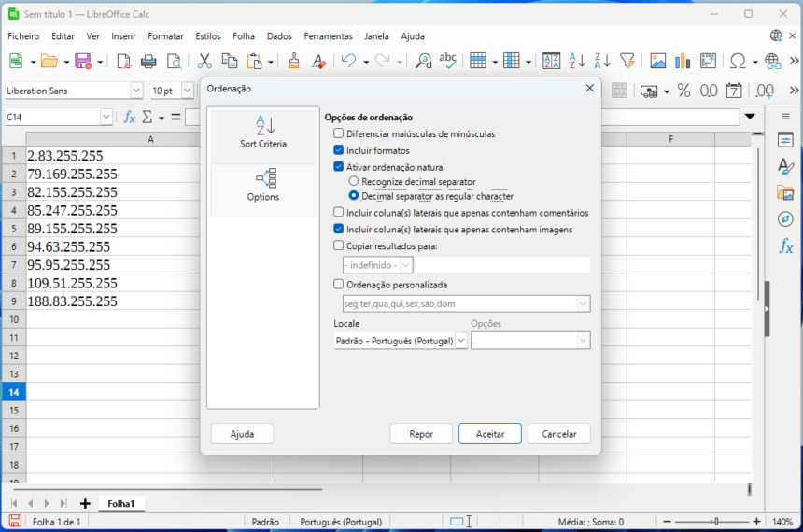Click the Save document icon
Screen dimensions: 803x532
82,62
